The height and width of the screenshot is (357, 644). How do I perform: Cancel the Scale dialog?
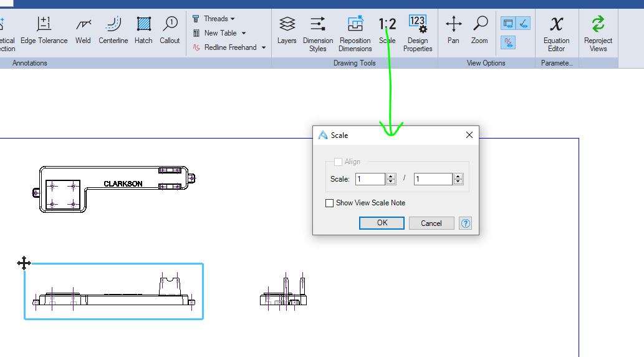[x=431, y=223]
